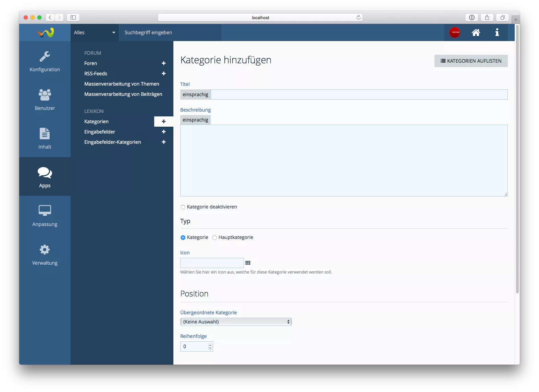The height and width of the screenshot is (392, 539).
Task: Open Massenverarbeitung von Themen menu item
Action: pyautogui.click(x=122, y=84)
